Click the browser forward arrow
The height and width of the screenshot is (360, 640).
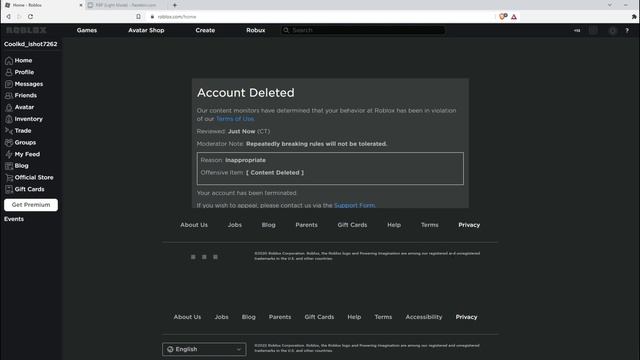[19, 17]
